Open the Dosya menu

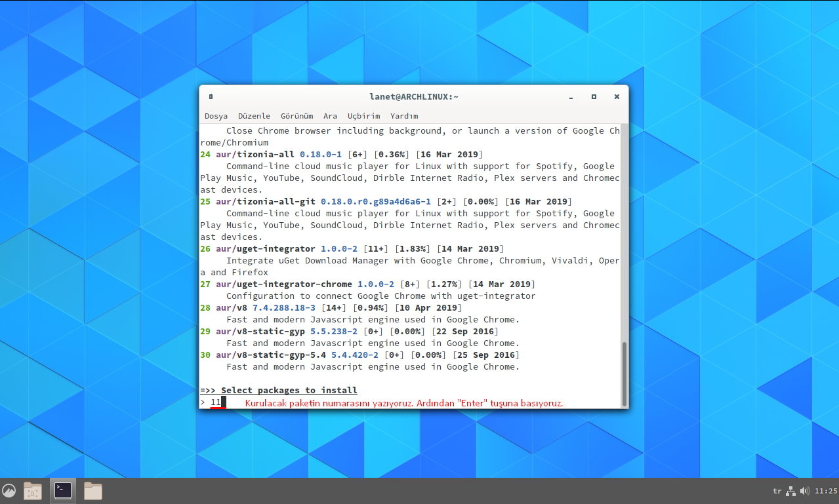click(216, 116)
